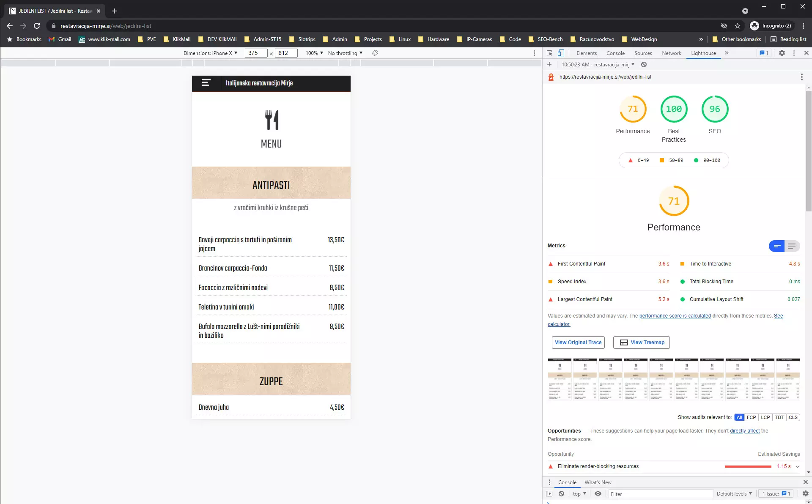Open the performance score is calculated link
The width and height of the screenshot is (812, 504).
(675, 316)
